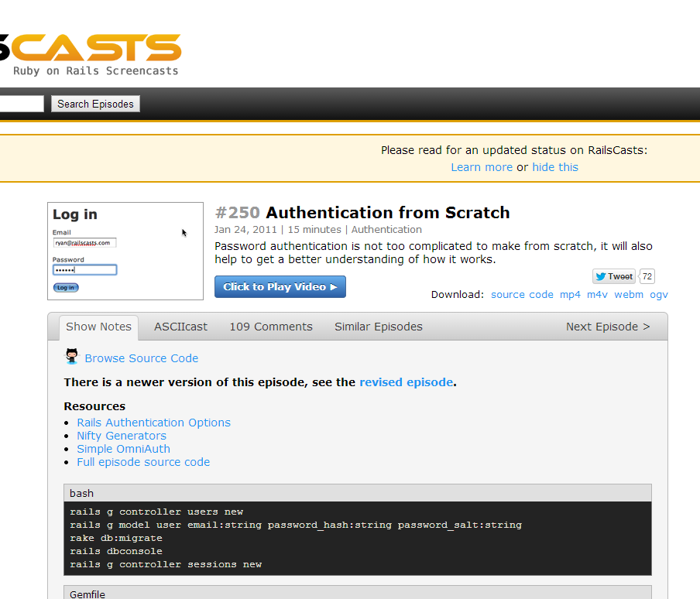This screenshot has height=599, width=700.
Task: Click to Play Video button
Action: 280,287
